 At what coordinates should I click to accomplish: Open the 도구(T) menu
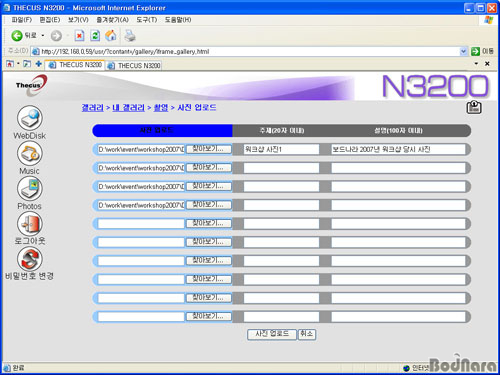(147, 20)
